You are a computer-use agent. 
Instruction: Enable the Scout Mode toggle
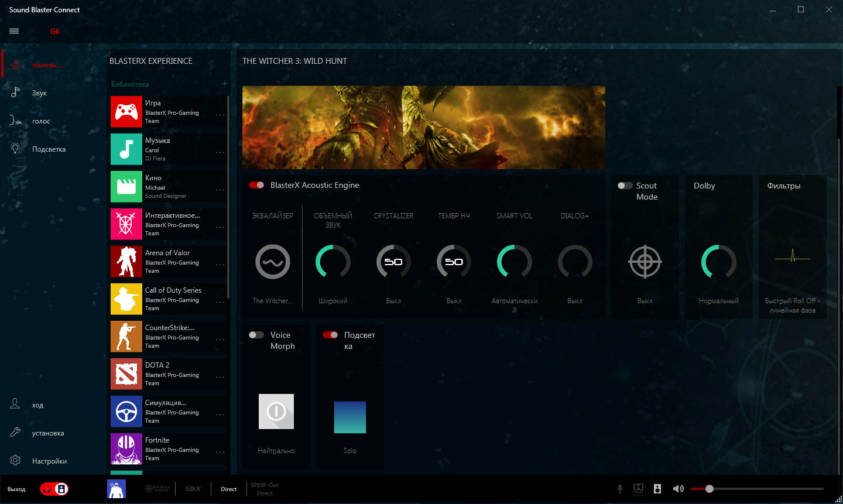[625, 186]
